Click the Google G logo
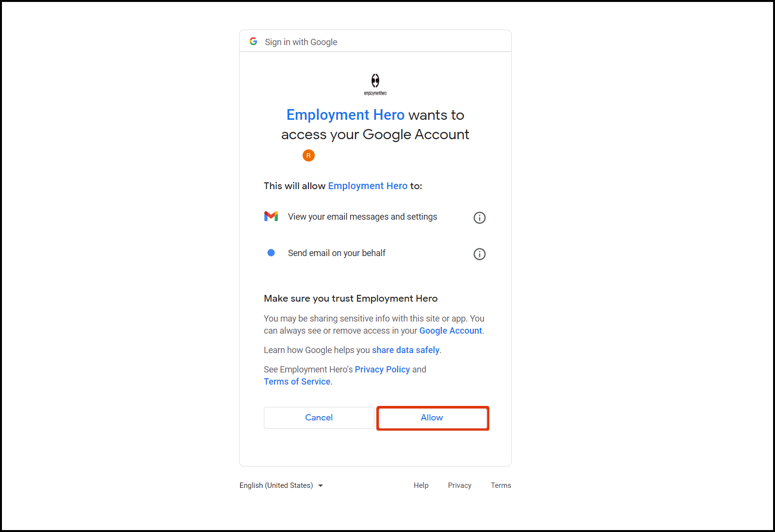The image size is (775, 532). 253,42
